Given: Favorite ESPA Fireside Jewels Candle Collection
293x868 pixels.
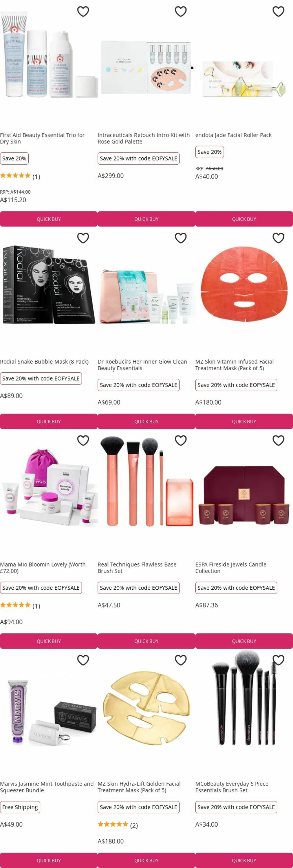Looking at the screenshot, I should (278, 440).
